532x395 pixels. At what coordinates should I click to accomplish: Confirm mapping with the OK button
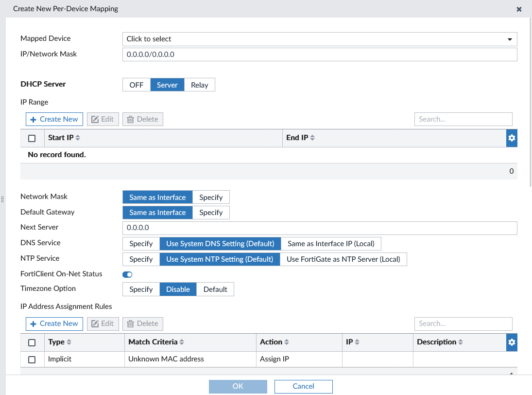(238, 386)
